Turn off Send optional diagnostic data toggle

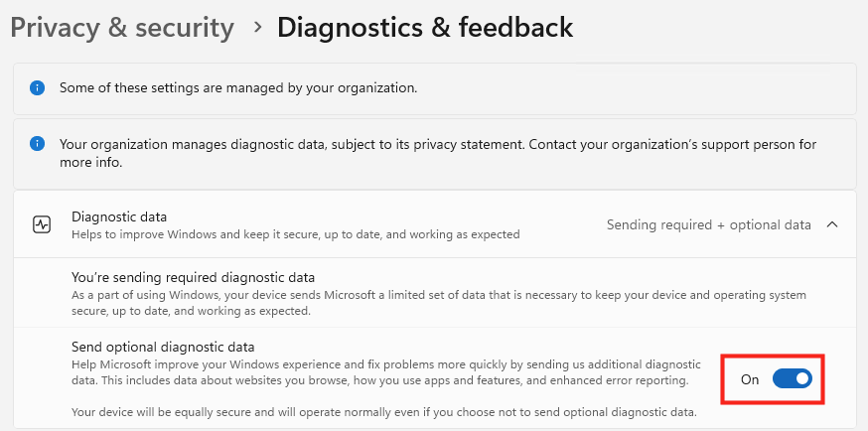click(x=792, y=378)
